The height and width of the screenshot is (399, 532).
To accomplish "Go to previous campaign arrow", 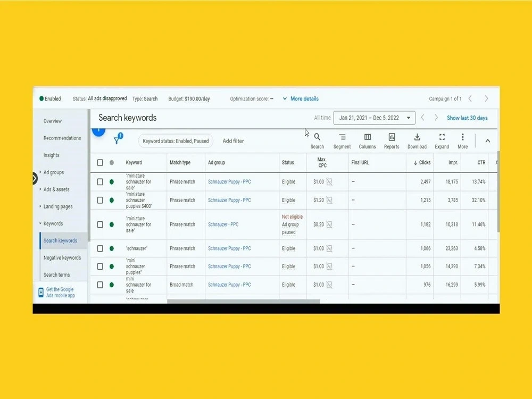I will pos(470,98).
